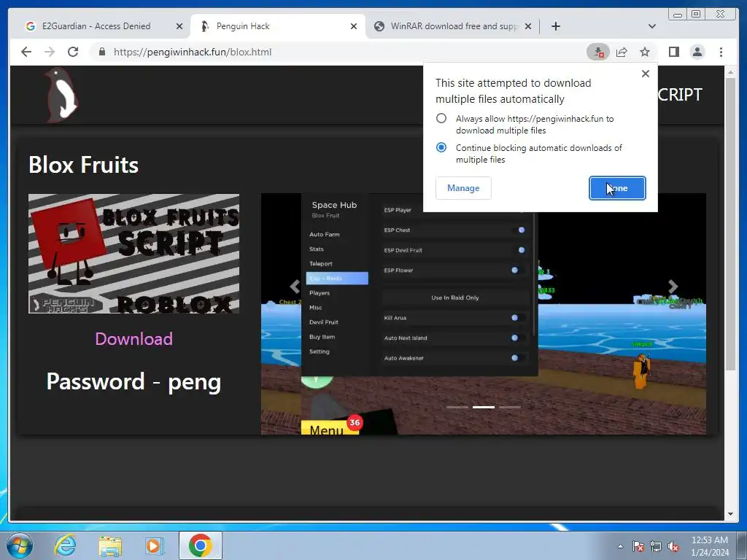747x560 pixels.
Task: Reload the current page
Action: click(73, 52)
